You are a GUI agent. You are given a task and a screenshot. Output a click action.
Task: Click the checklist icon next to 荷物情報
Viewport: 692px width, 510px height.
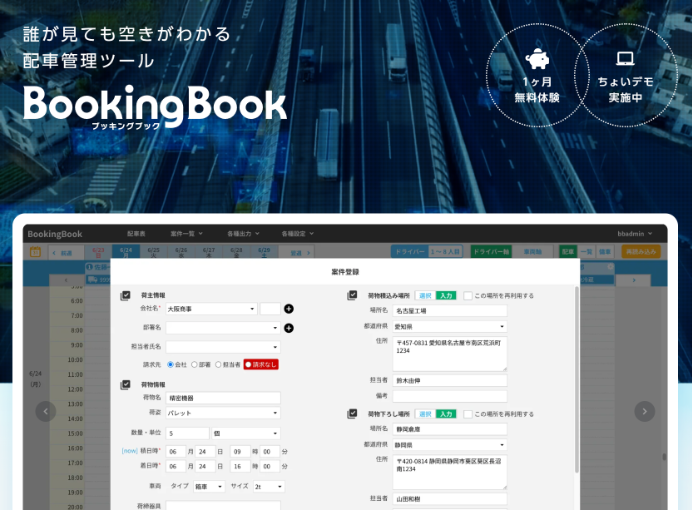125,385
